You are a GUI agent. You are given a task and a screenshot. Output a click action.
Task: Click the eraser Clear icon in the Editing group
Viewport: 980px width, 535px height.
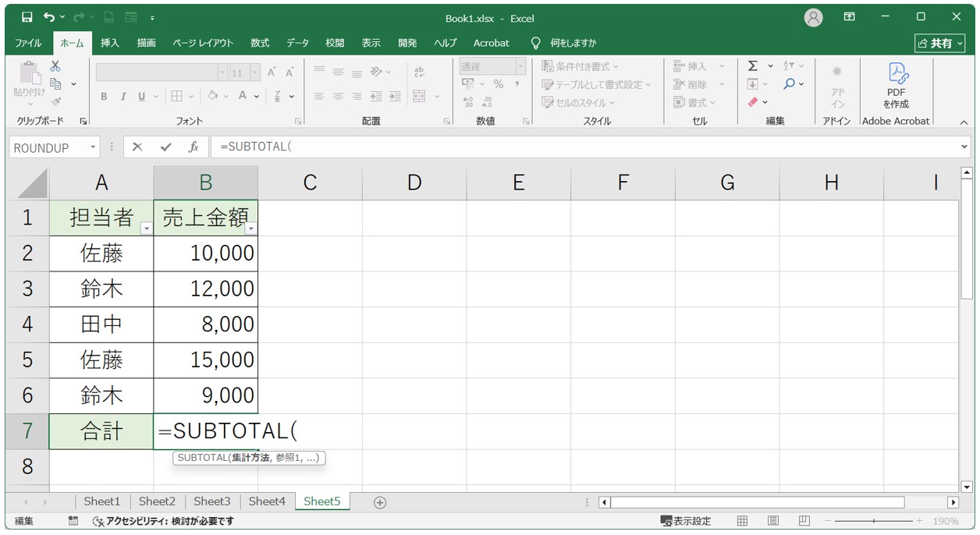[753, 102]
